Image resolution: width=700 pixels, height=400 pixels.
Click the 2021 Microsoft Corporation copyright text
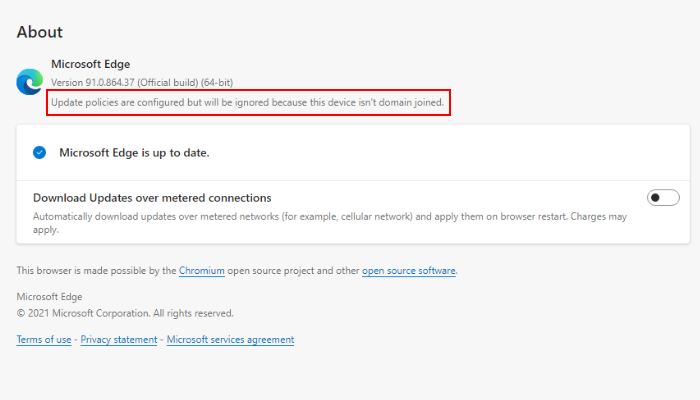125,313
